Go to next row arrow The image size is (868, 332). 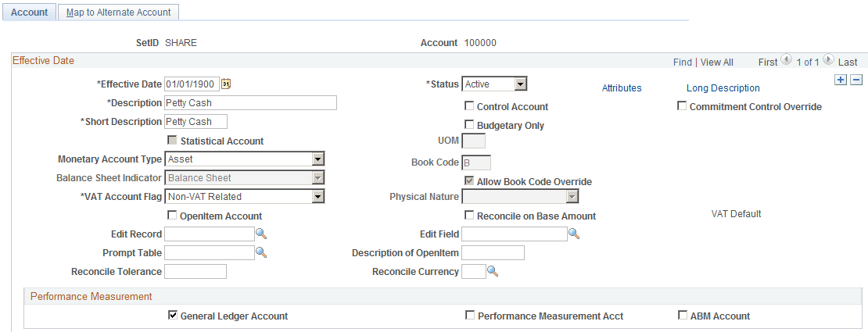(828, 59)
